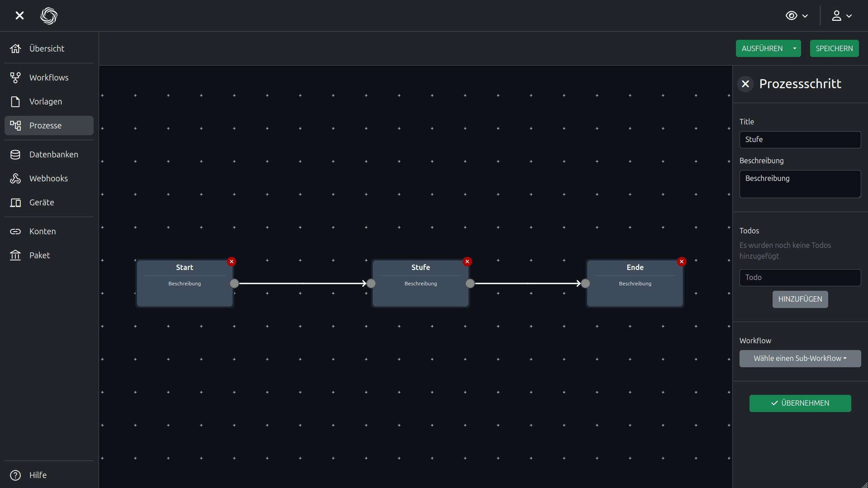This screenshot has height=488, width=868.
Task: Open Webhooks page from sidebar
Action: click(x=48, y=178)
